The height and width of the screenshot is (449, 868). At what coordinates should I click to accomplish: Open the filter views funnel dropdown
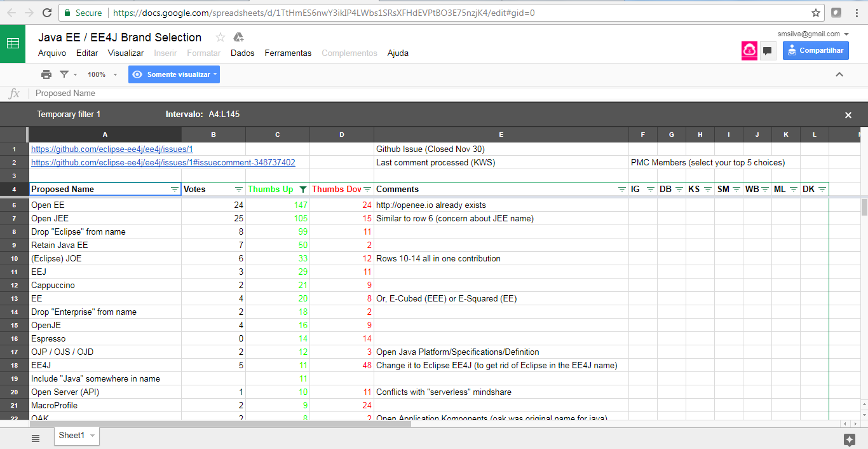(67, 74)
